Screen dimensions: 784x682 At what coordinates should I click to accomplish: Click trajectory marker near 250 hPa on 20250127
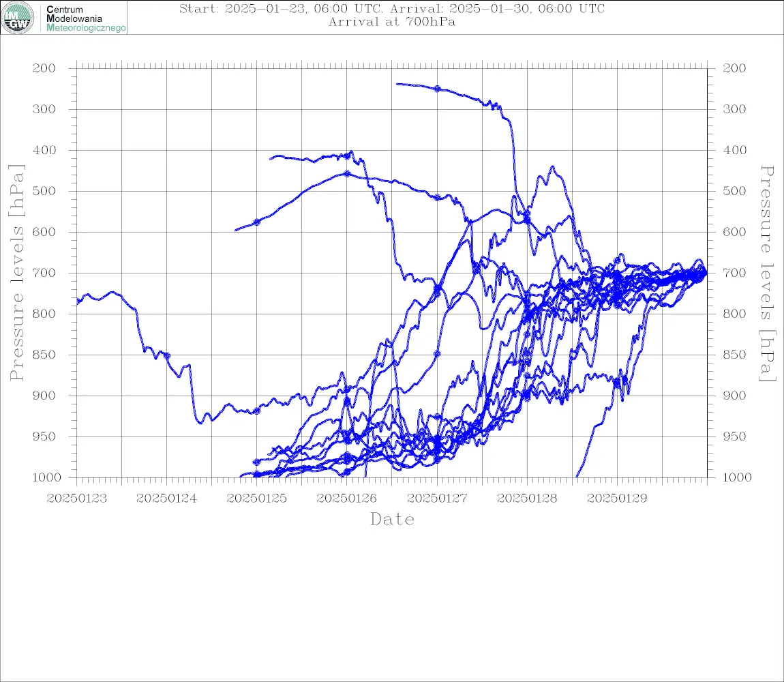[x=437, y=89]
